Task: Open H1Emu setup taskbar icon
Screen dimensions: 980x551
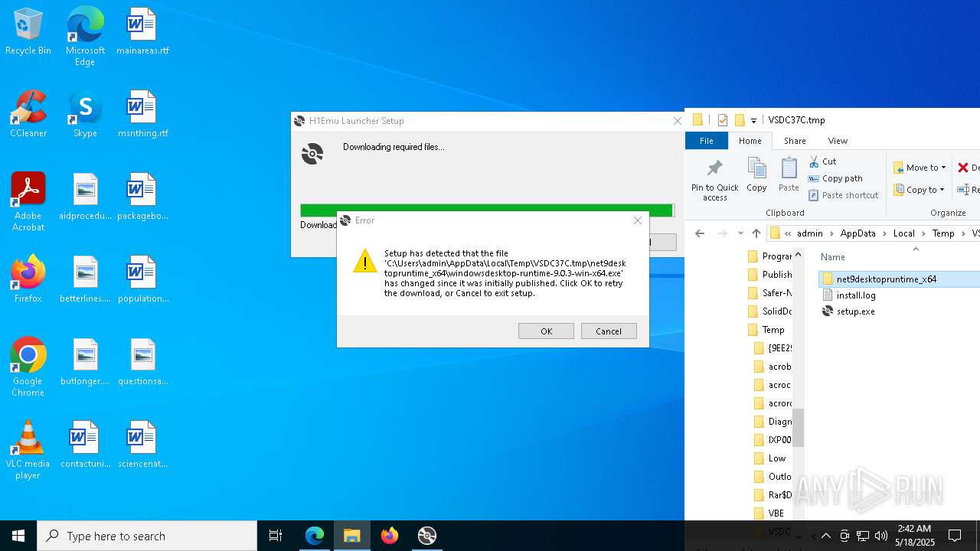Action: pos(427,536)
